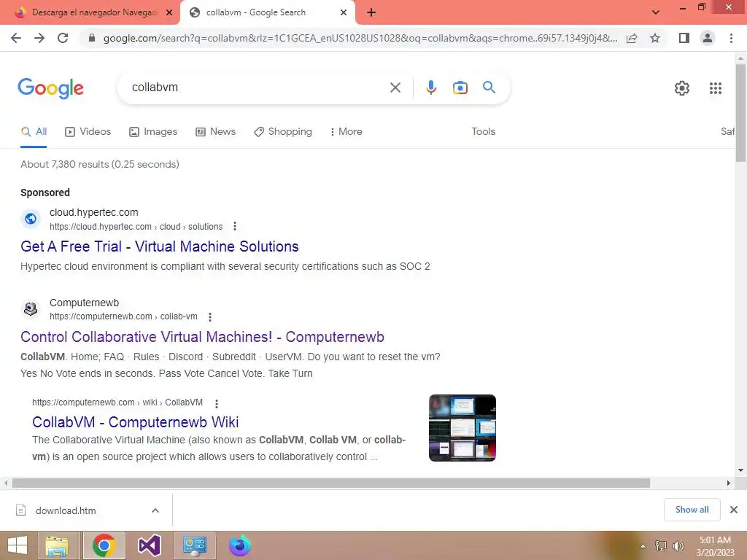
Task: Open CollabVM - Computernewb Wiki link
Action: (x=135, y=422)
